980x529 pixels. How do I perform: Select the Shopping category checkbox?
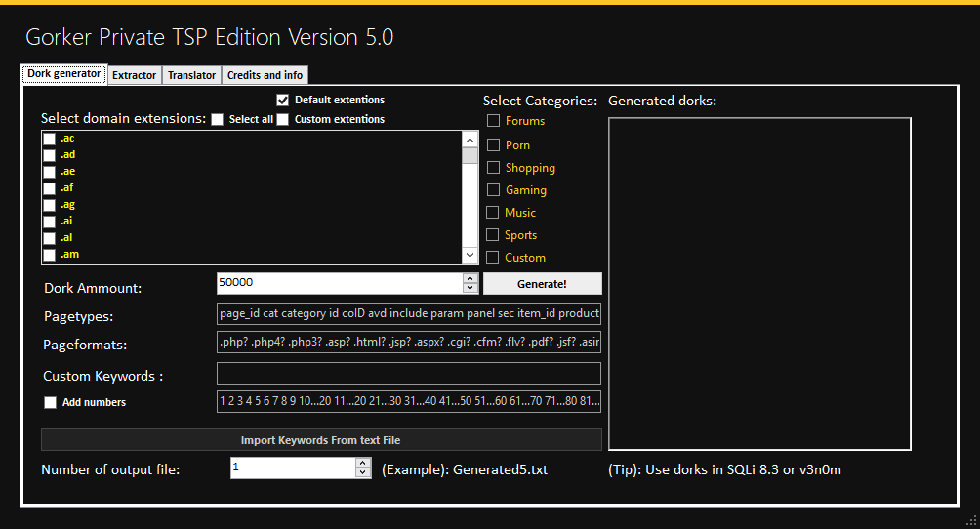(493, 167)
